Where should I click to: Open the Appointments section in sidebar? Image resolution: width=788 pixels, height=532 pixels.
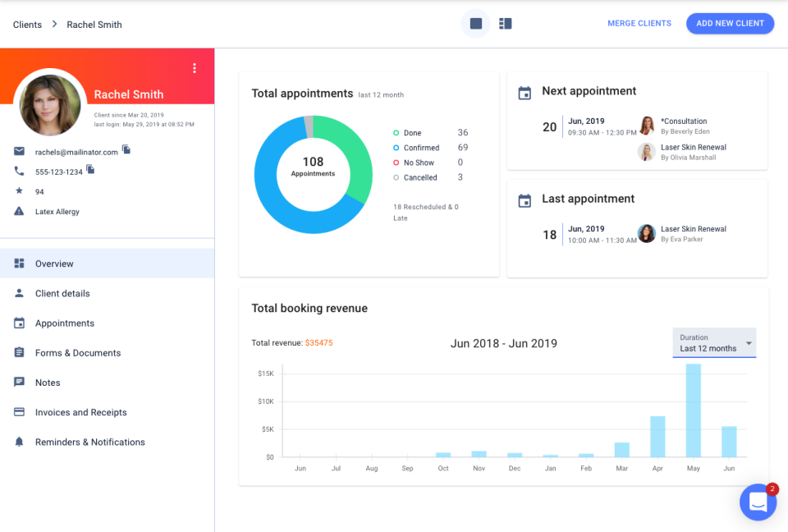tap(65, 323)
